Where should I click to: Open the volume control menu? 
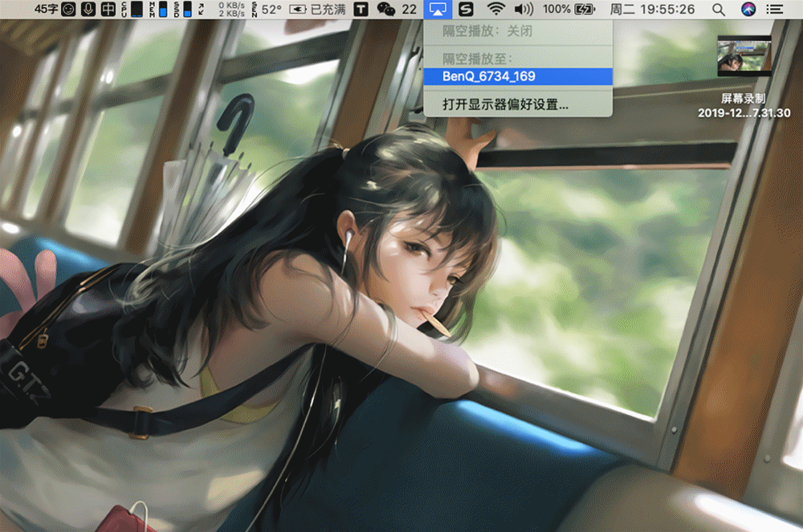524,9
